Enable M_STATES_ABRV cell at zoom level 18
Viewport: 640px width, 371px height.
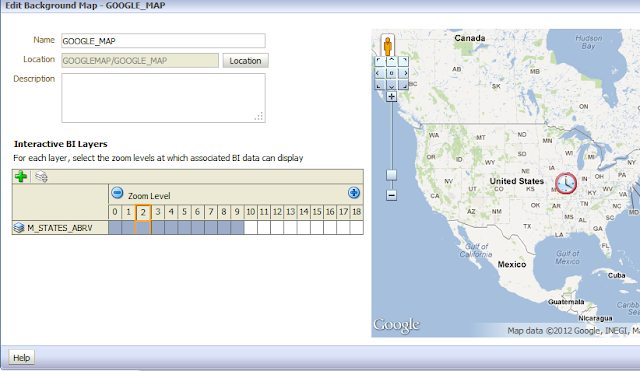click(357, 227)
